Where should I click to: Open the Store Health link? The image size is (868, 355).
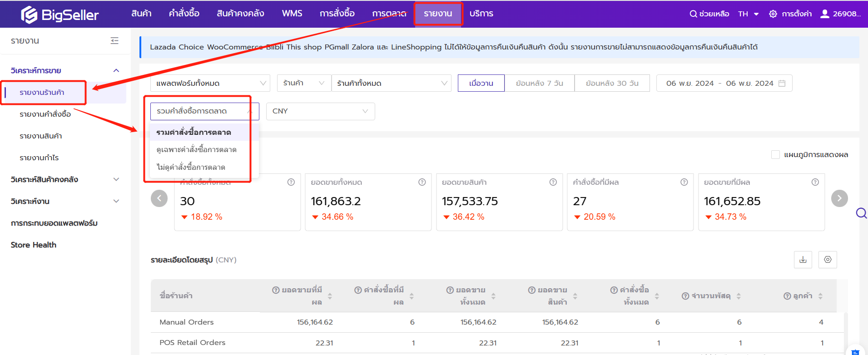point(34,245)
